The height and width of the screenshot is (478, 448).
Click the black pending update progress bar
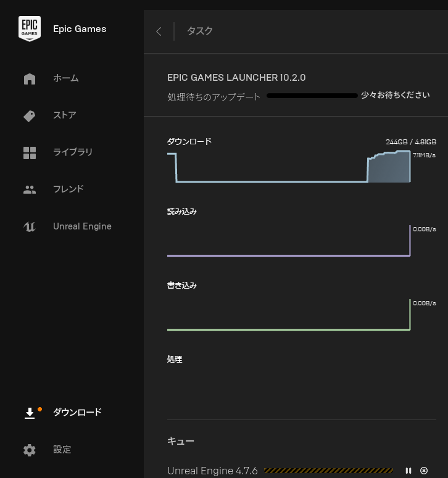pyautogui.click(x=312, y=96)
